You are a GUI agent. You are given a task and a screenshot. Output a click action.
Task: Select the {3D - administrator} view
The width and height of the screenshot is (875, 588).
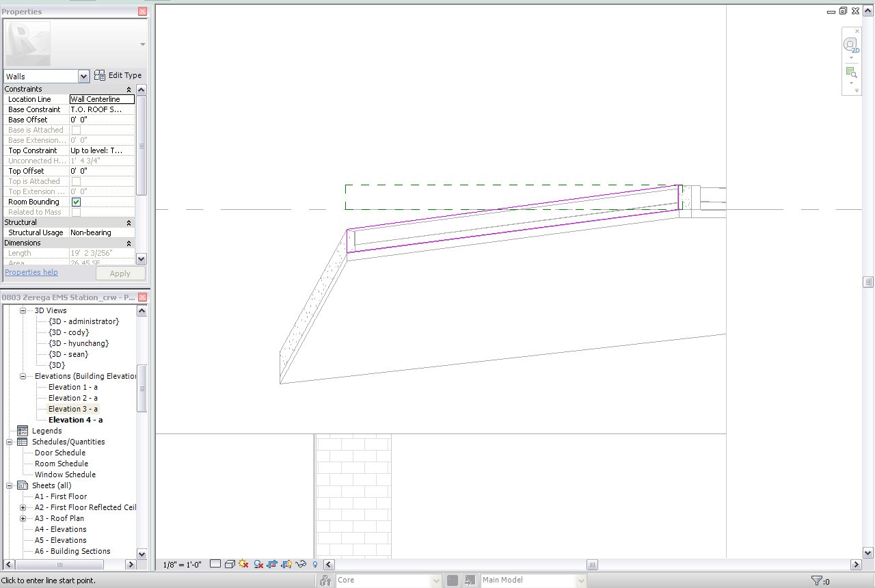(x=83, y=321)
